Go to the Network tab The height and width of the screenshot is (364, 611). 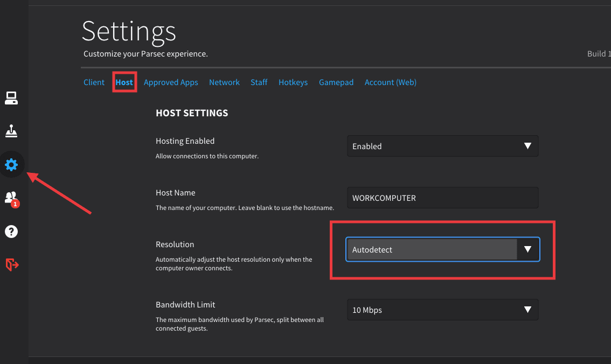pyautogui.click(x=224, y=82)
